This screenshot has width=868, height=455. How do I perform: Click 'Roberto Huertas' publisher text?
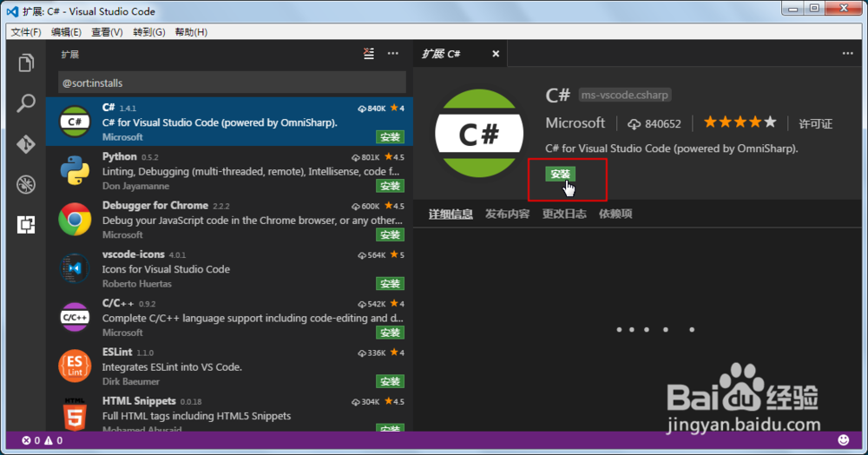pos(137,283)
